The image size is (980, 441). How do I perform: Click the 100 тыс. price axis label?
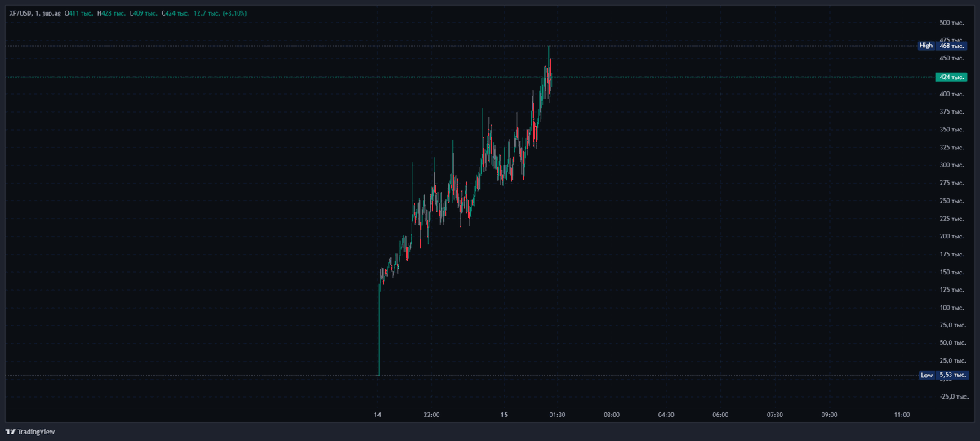[x=952, y=308]
